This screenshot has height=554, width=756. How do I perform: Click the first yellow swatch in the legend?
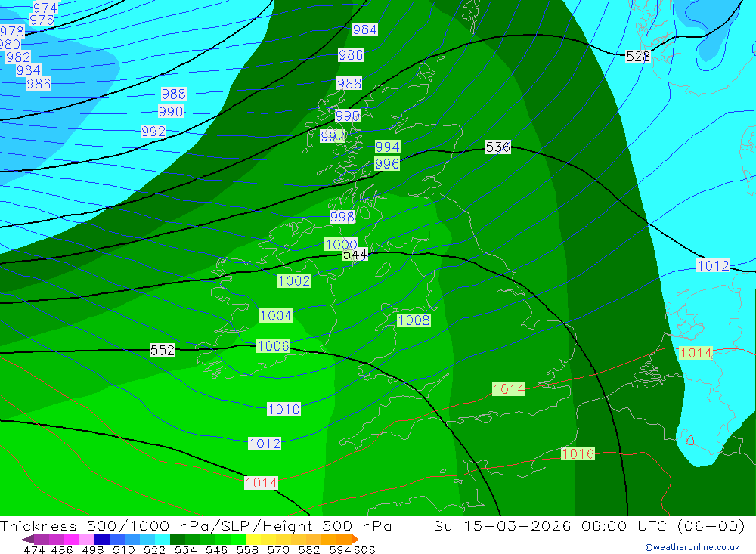pyautogui.click(x=253, y=539)
